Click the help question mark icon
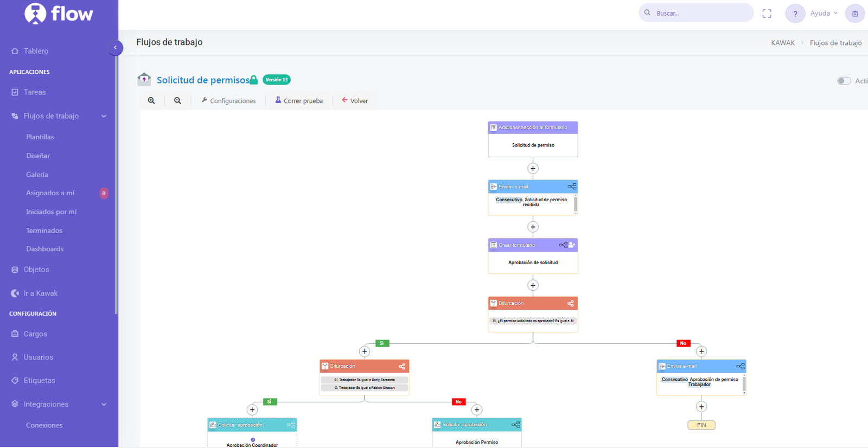 pyautogui.click(x=795, y=14)
